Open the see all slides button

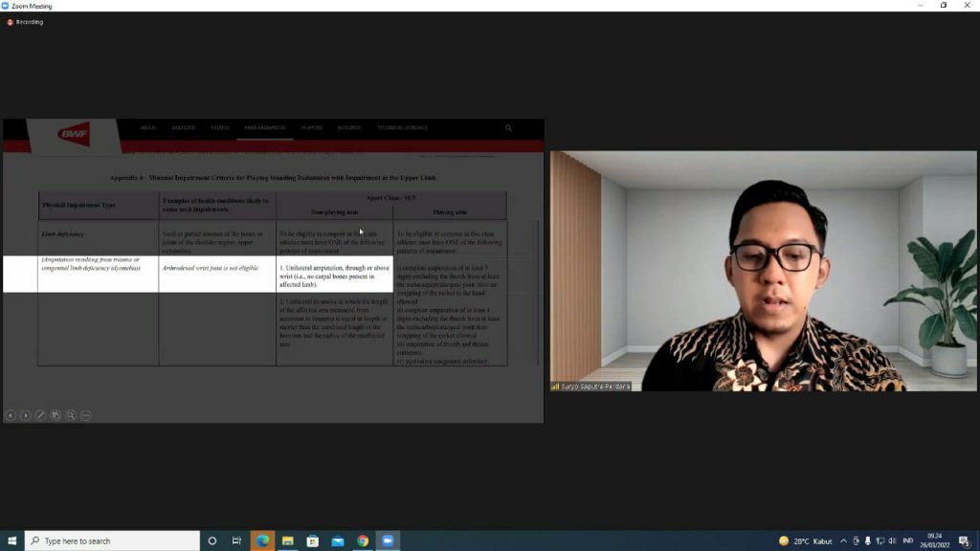[x=56, y=415]
